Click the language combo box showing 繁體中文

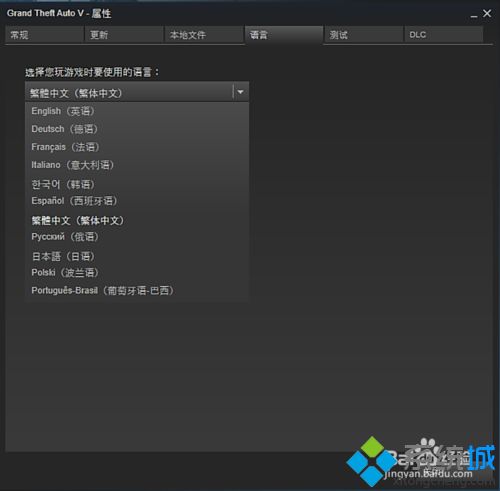[137, 92]
